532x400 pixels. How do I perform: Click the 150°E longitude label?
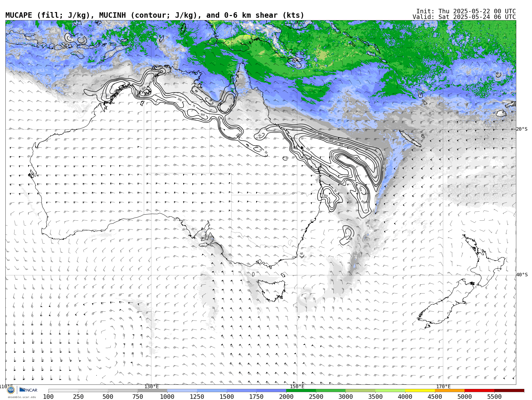[297, 386]
